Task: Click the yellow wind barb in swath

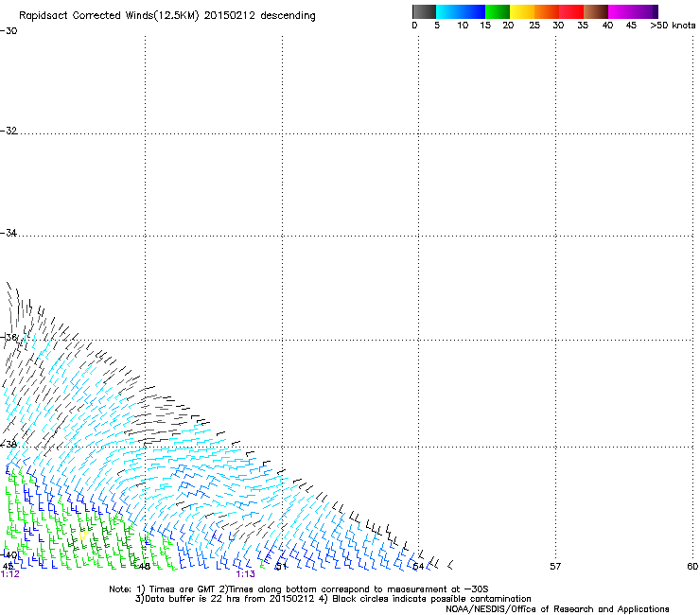Action: (x=83, y=535)
